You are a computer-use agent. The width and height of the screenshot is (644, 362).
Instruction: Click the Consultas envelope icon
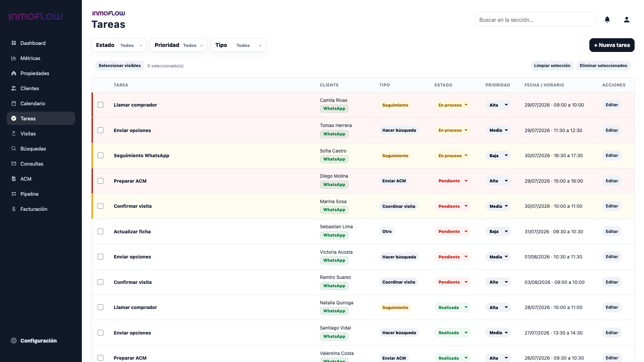tap(14, 164)
